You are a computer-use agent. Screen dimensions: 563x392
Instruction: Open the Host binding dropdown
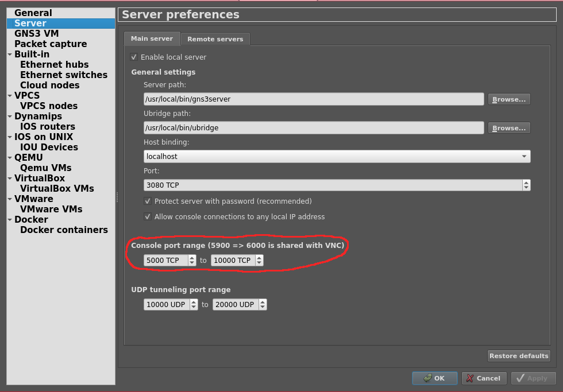[x=337, y=156]
